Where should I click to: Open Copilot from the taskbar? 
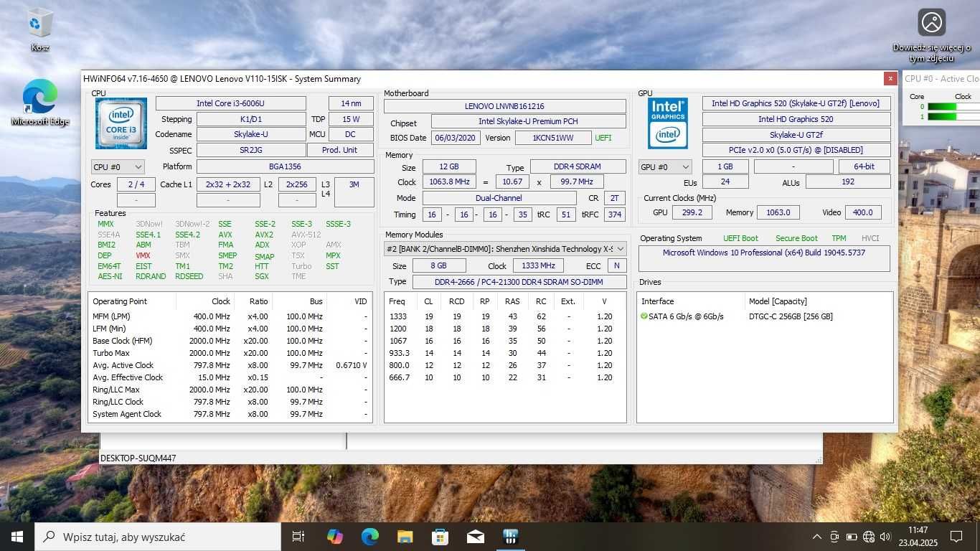click(335, 537)
